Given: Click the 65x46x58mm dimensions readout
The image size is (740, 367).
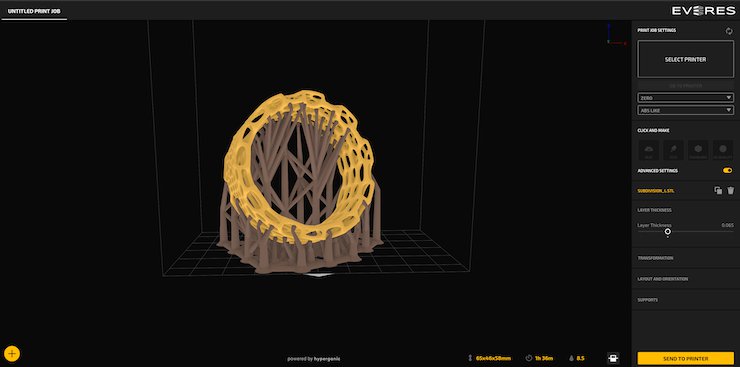Looking at the screenshot, I should pyautogui.click(x=493, y=359).
